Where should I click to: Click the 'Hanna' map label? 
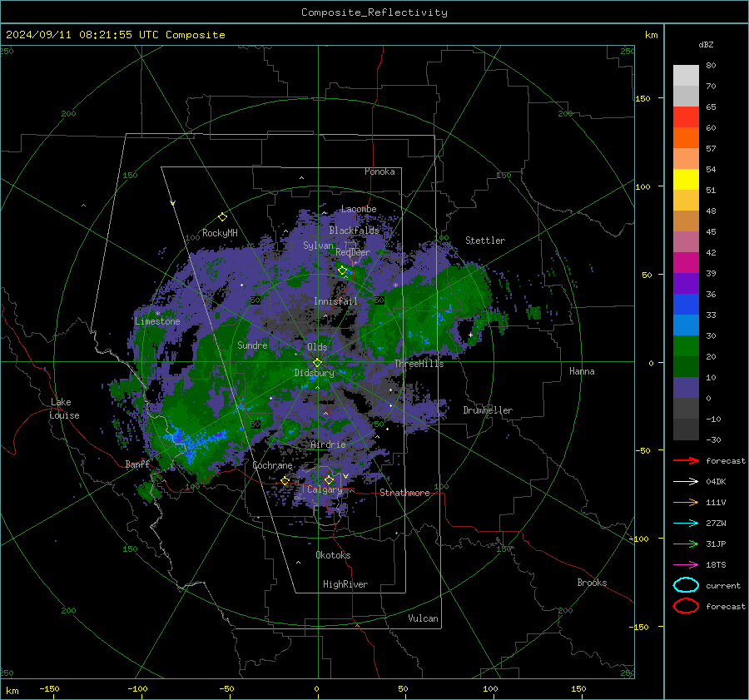point(582,371)
